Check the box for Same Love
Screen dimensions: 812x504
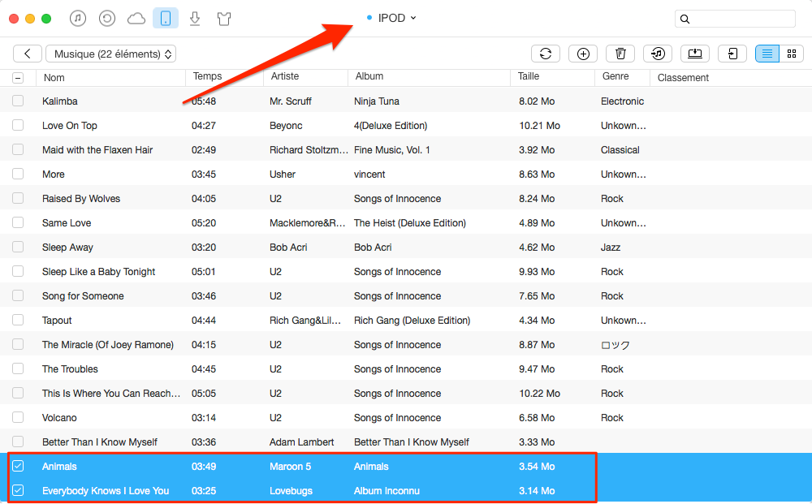18,222
